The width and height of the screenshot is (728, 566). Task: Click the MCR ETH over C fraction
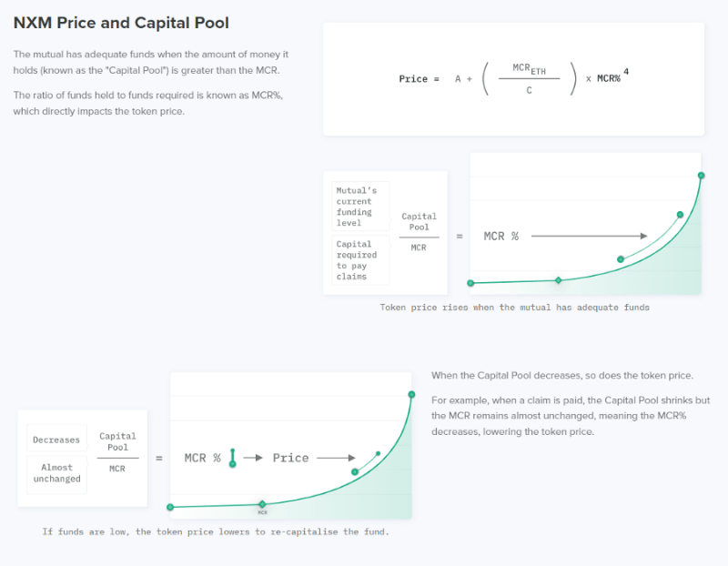[x=529, y=79]
